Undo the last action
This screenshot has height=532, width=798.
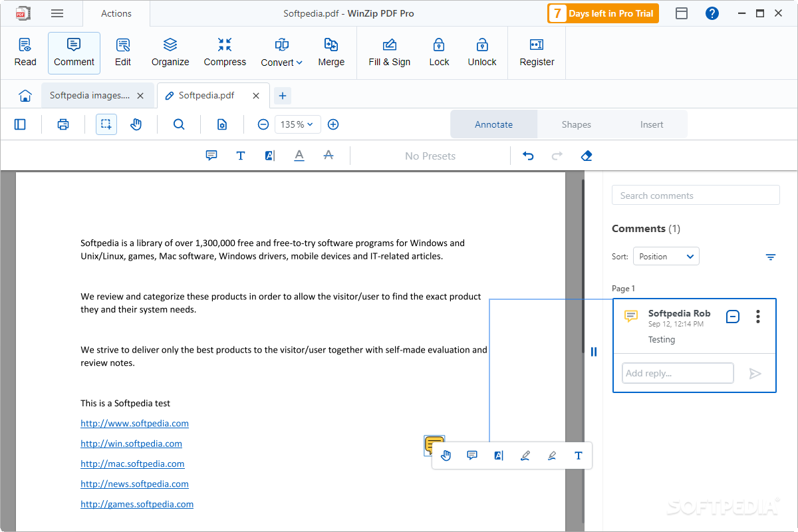(x=528, y=156)
